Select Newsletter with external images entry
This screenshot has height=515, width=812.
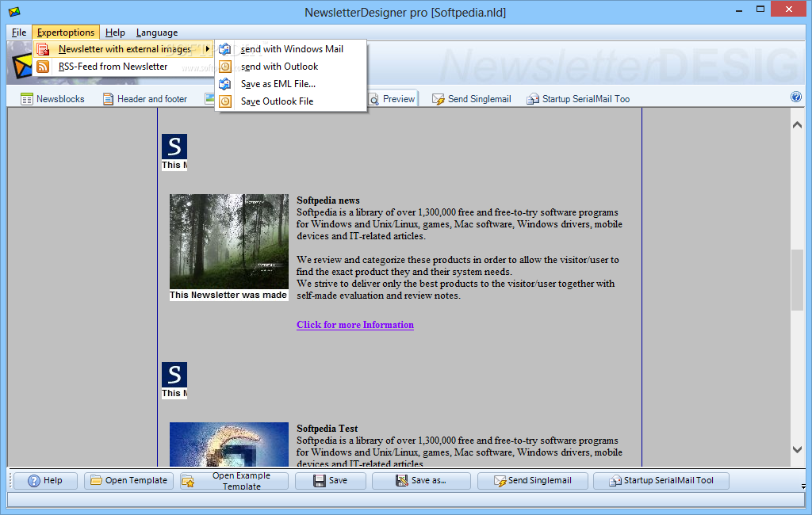(124, 49)
